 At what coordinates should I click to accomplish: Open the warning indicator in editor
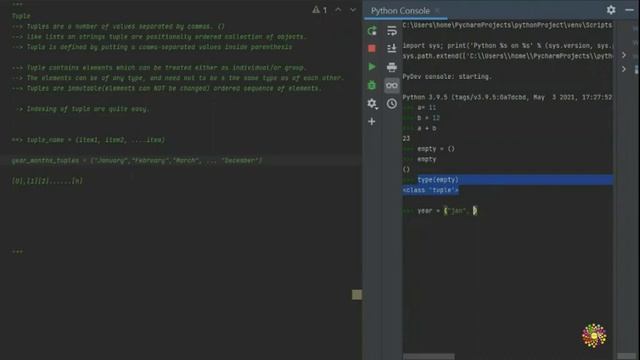[320, 10]
